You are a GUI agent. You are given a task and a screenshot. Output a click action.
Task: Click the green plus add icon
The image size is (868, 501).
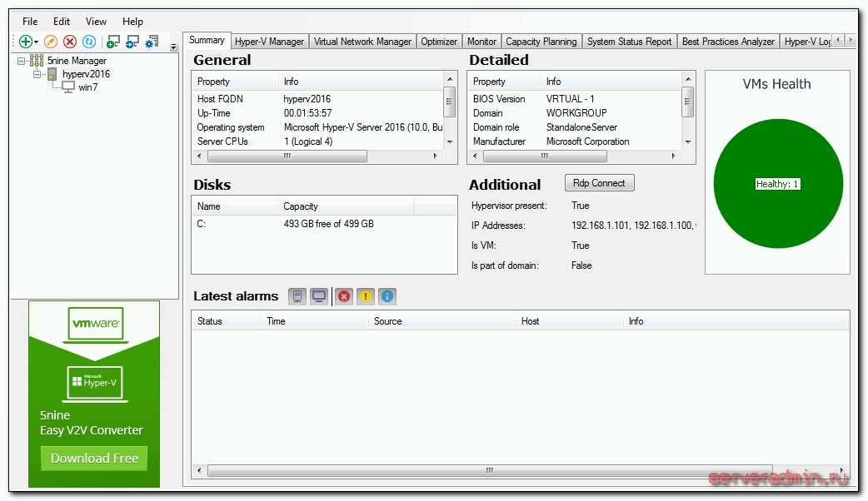point(25,42)
